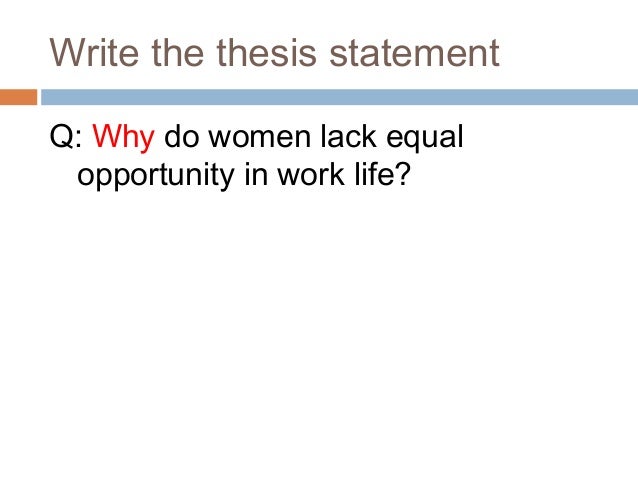Click the word "do" after "Why"

(181, 136)
